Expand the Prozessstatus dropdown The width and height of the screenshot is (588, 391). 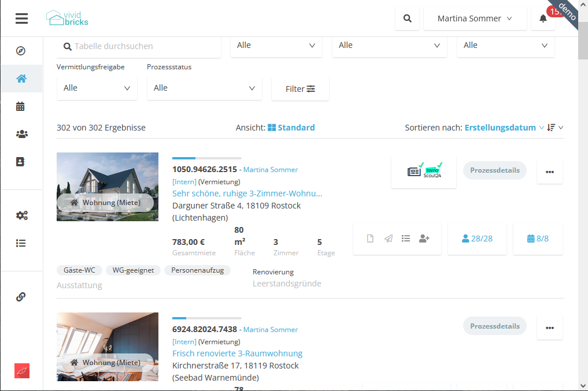pyautogui.click(x=204, y=88)
